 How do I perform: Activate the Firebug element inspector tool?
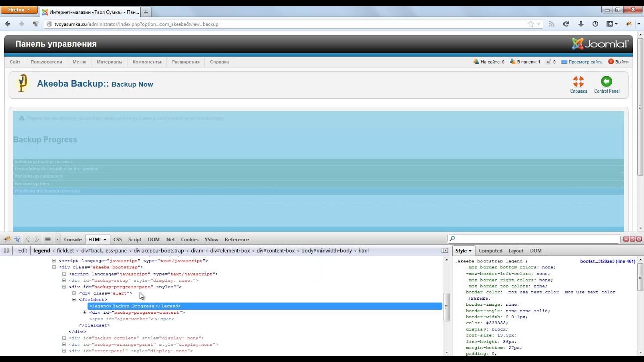17,239
